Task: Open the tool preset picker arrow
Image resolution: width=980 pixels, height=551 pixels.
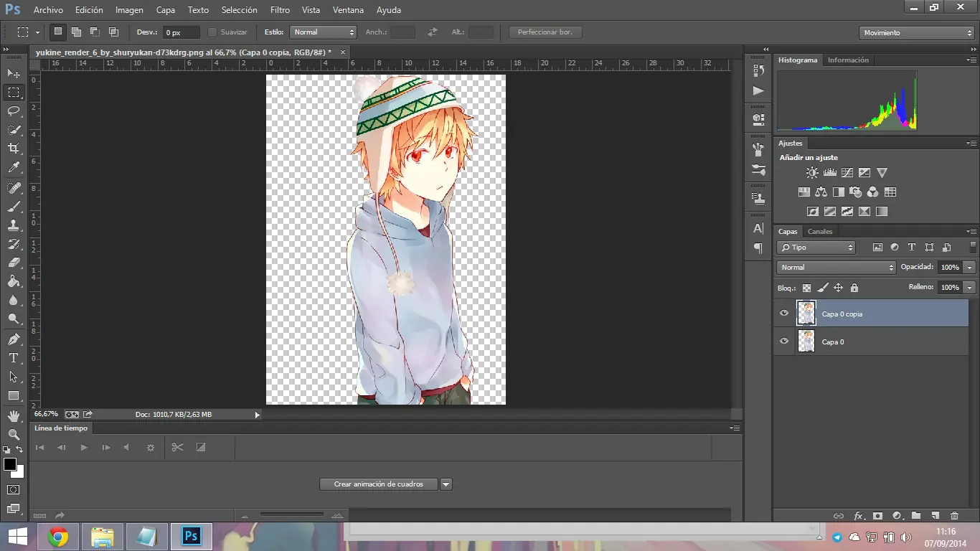Action: 37,32
